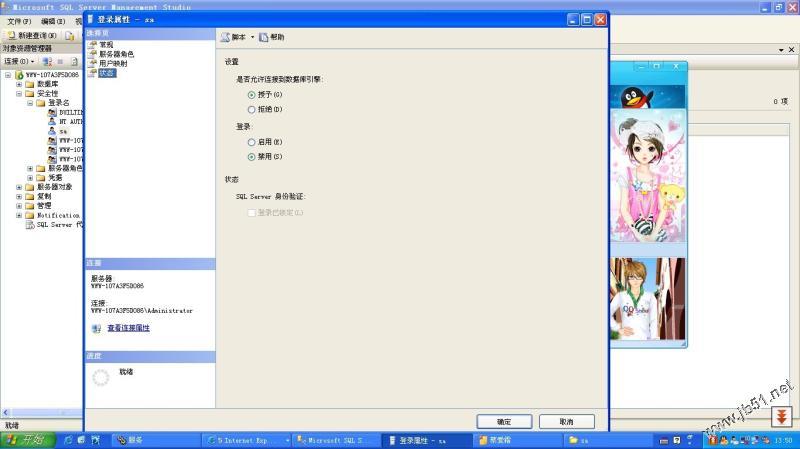Open the 脚本 dropdown arrow
Screen dimensions: 800x449
click(252, 37)
